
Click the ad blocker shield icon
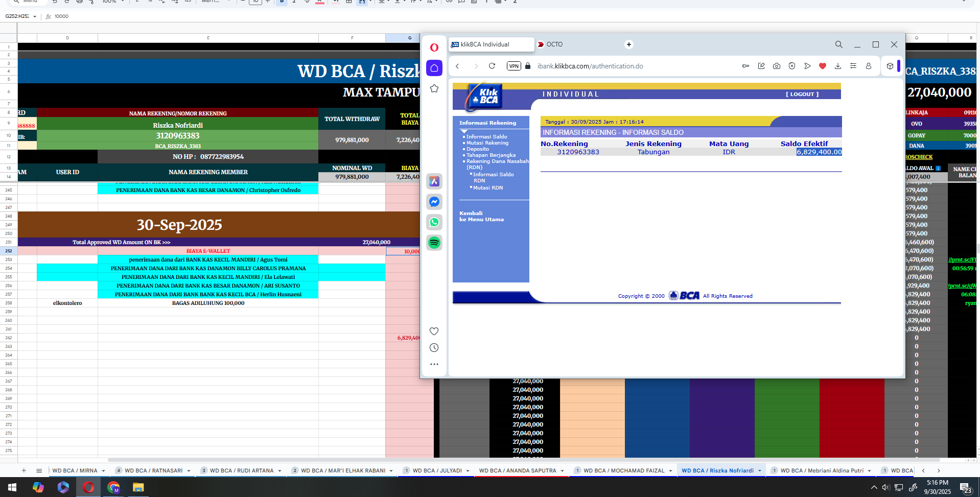coord(792,66)
